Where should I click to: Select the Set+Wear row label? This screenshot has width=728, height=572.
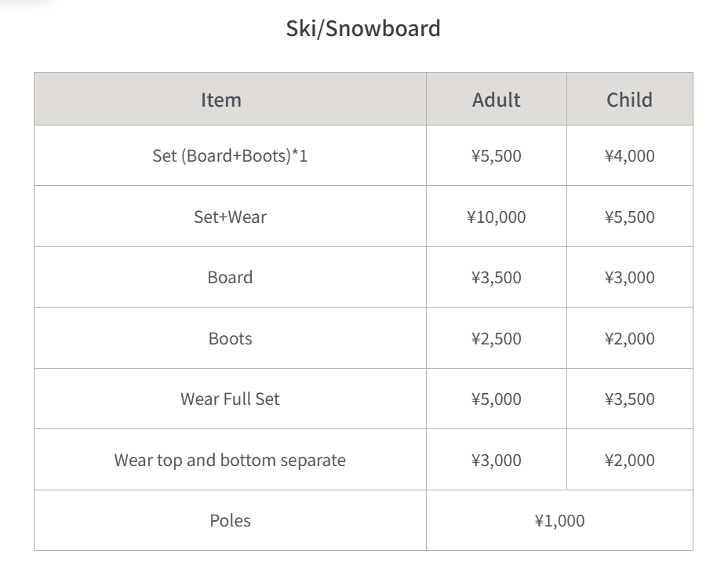coord(231,217)
